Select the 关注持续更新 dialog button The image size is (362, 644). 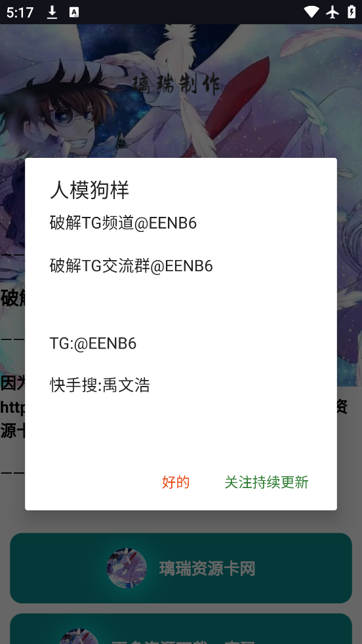pyautogui.click(x=266, y=482)
